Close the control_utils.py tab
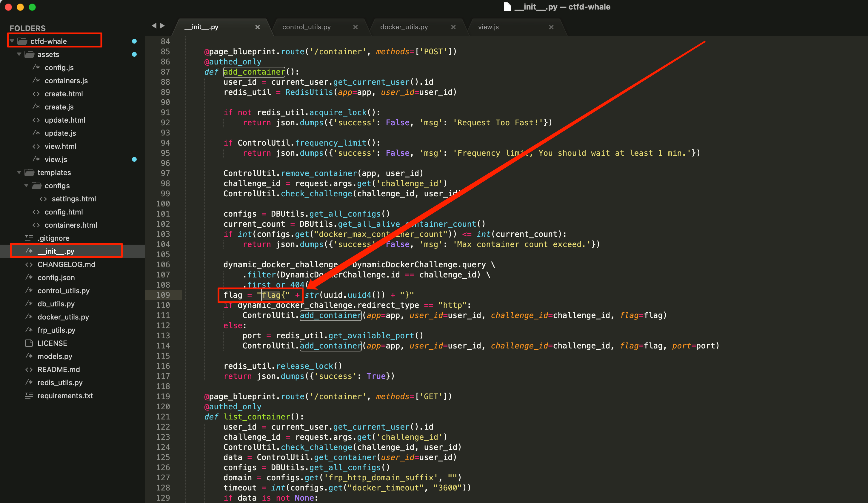Viewport: 868px width, 503px height. (x=355, y=27)
